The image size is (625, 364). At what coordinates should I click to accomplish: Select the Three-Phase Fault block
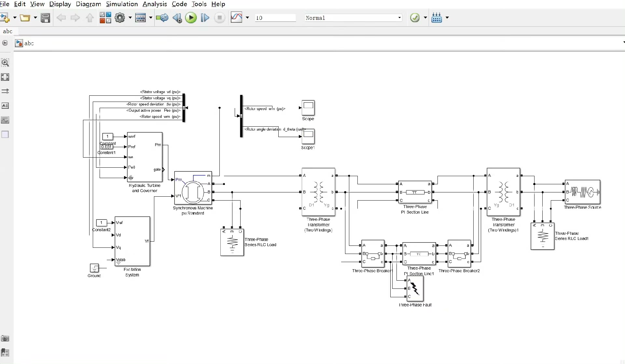[x=415, y=288]
